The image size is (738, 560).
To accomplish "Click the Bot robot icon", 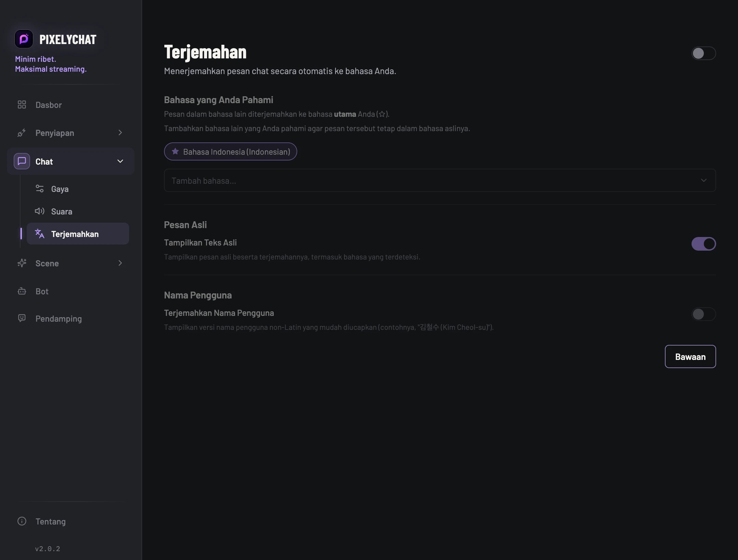I will click(x=22, y=291).
